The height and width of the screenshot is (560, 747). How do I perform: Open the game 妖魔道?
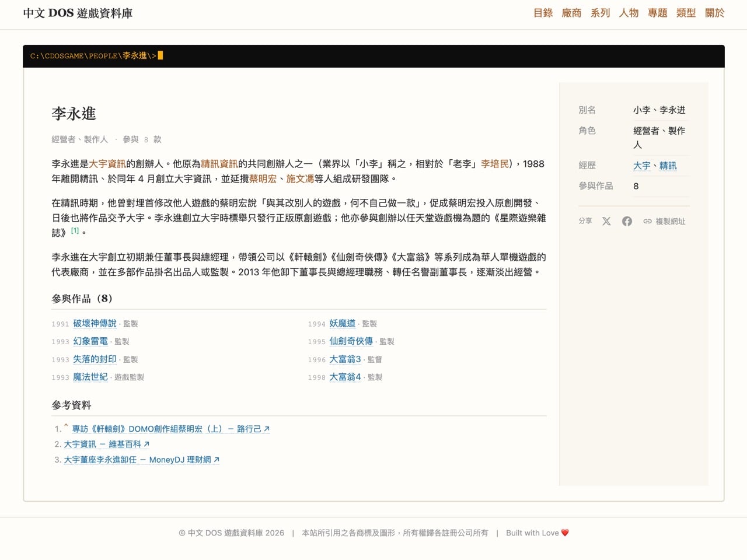[342, 323]
